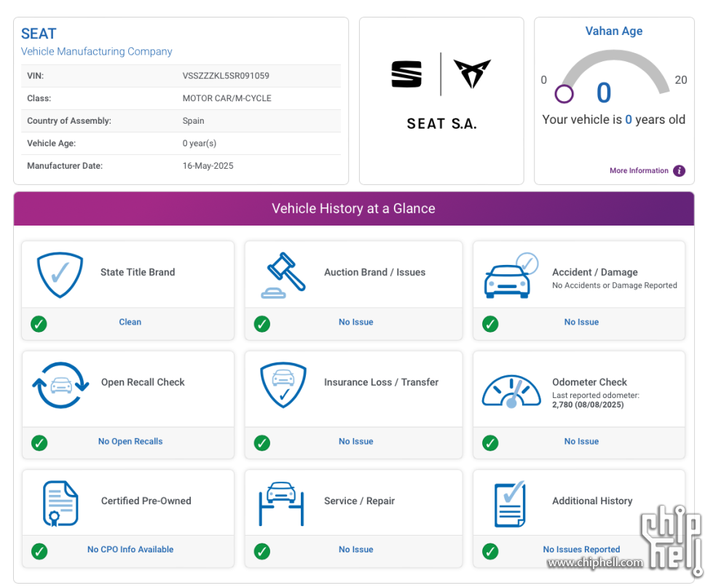
Task: Open the More Information link
Action: pyautogui.click(x=639, y=170)
